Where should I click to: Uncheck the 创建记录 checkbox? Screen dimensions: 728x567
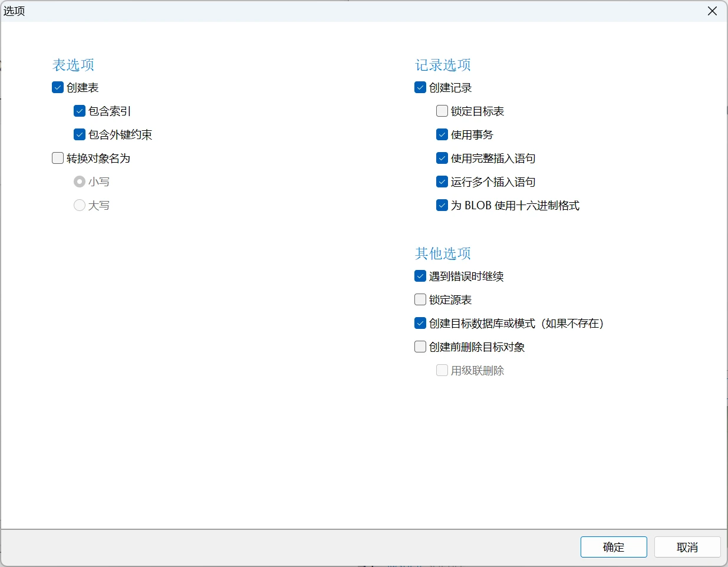point(420,88)
